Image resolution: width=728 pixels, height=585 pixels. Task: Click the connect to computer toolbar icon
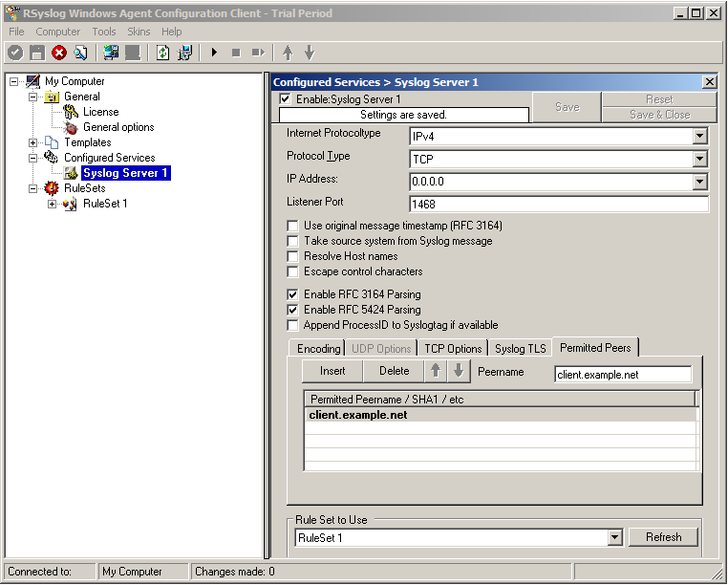[x=111, y=53]
